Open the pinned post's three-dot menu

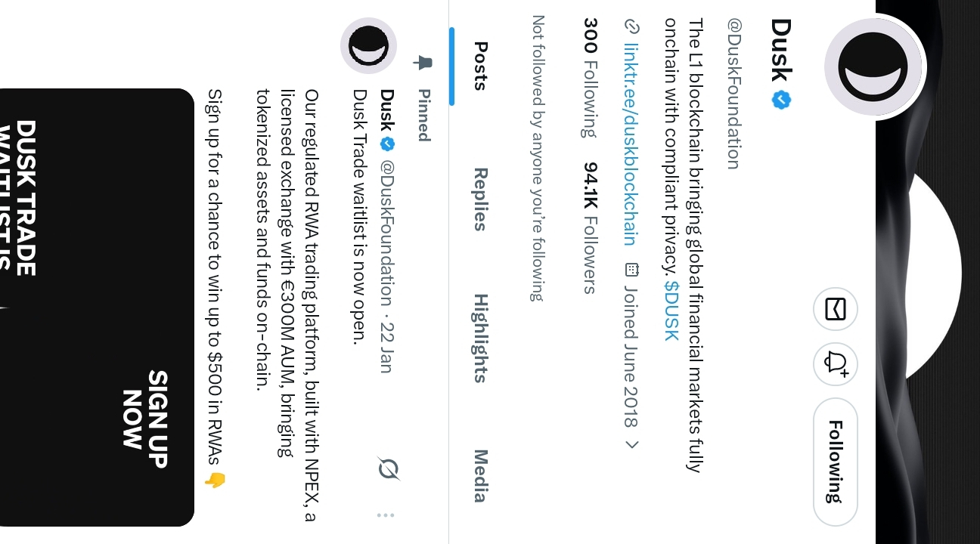click(386, 515)
